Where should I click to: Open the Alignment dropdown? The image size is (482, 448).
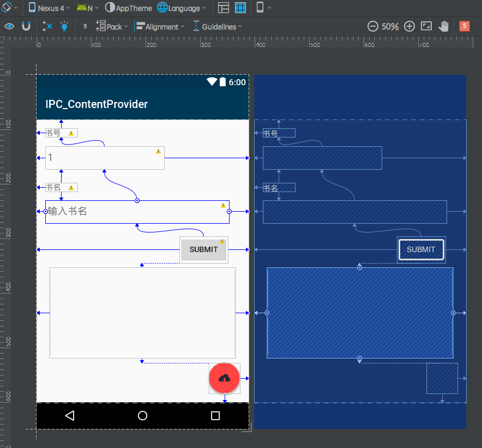tap(160, 27)
